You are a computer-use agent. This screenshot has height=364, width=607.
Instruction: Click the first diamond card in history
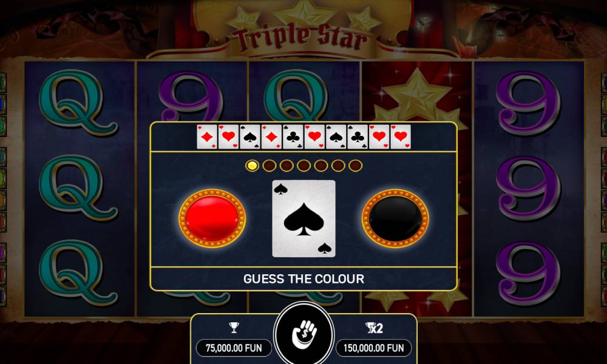point(207,137)
